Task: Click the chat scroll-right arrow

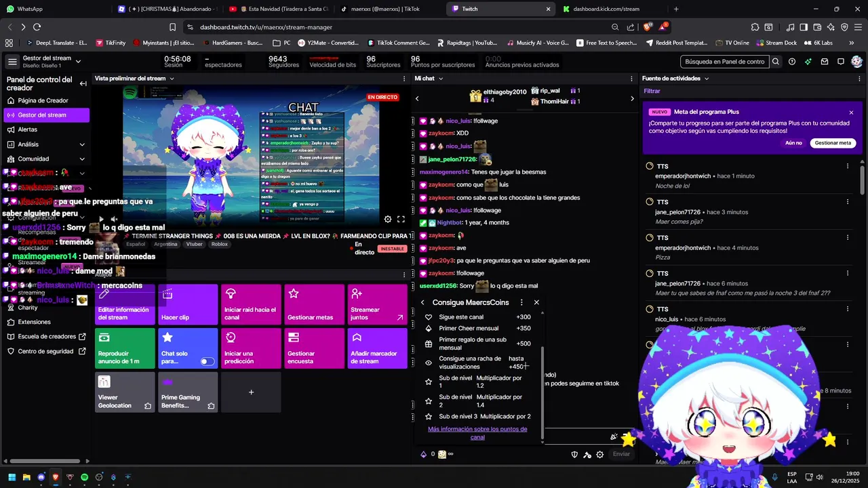Action: pyautogui.click(x=632, y=98)
